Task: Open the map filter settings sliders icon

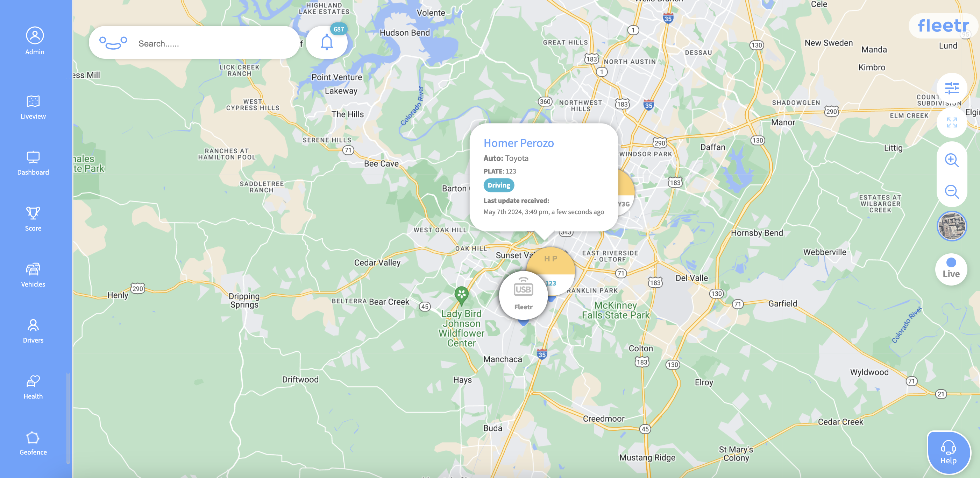Action: click(951, 88)
